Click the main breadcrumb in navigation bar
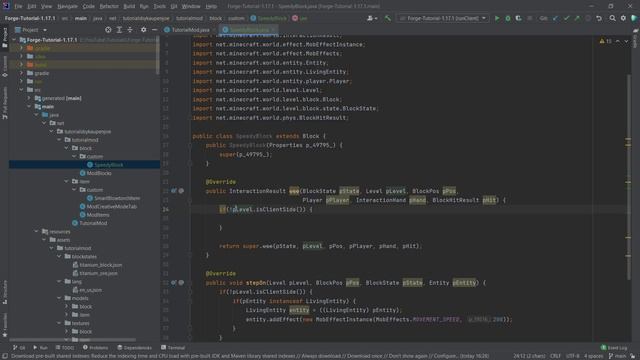 [x=80, y=18]
